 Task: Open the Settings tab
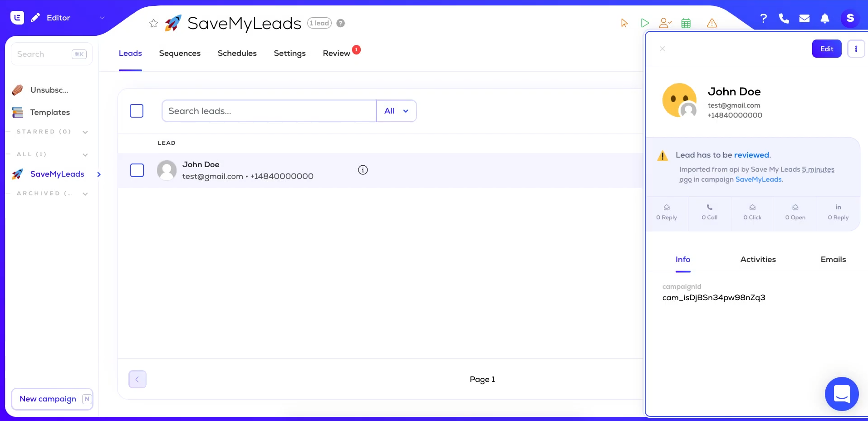pos(290,53)
